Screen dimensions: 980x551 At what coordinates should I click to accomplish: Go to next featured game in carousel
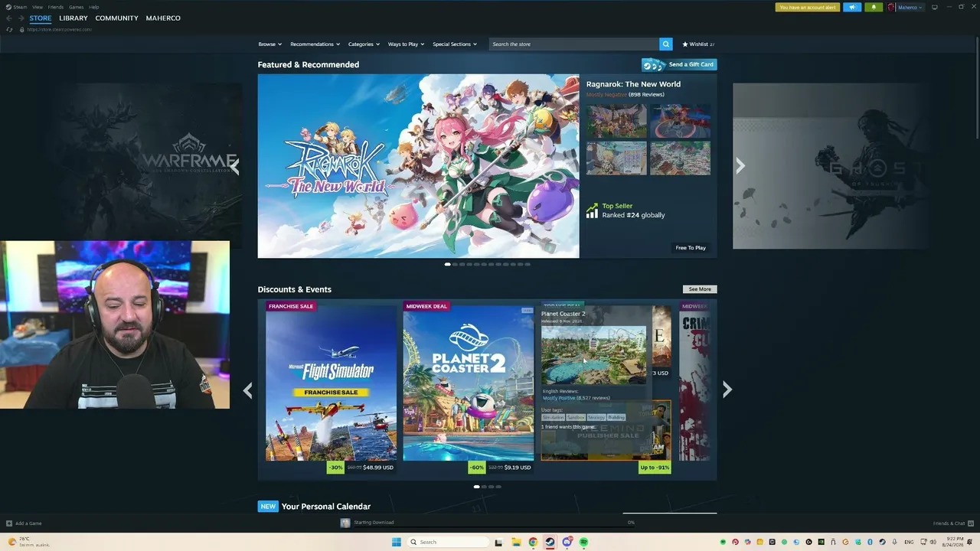(x=740, y=165)
